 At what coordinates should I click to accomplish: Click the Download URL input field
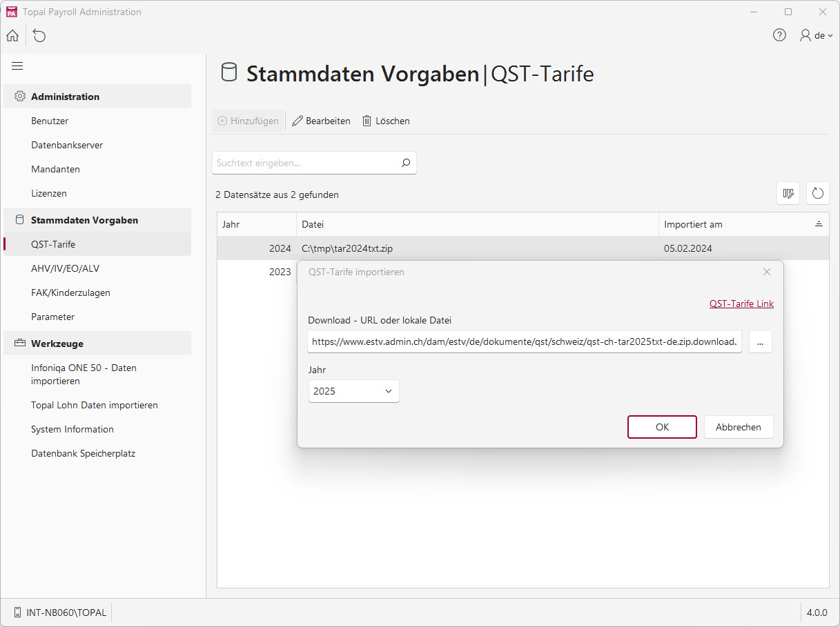pyautogui.click(x=525, y=341)
